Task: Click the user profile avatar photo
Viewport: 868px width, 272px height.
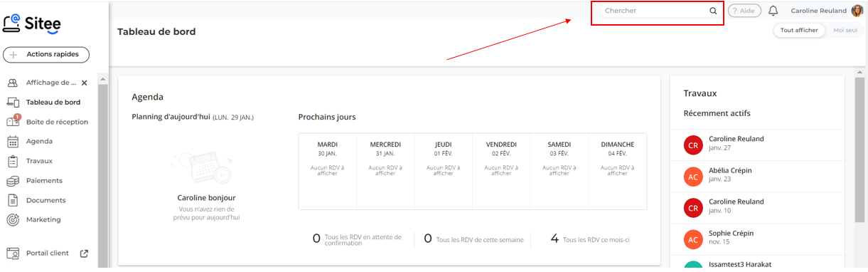Action: pyautogui.click(x=857, y=11)
